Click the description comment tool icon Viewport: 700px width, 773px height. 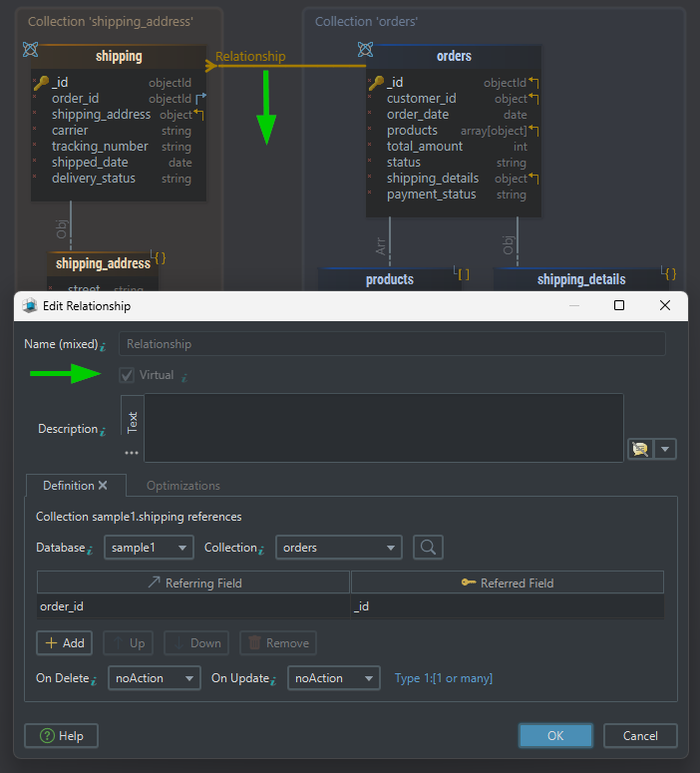point(640,449)
